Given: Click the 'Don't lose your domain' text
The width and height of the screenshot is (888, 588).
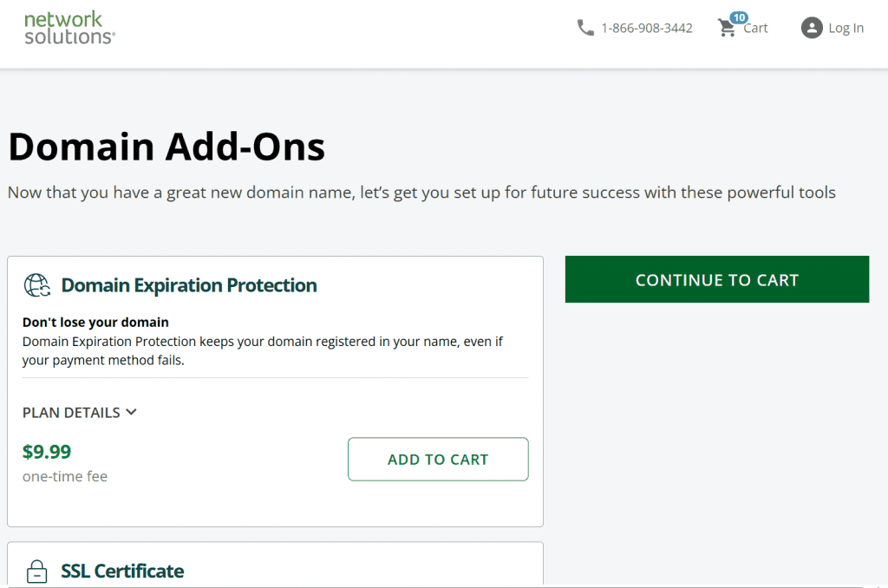Looking at the screenshot, I should point(95,322).
